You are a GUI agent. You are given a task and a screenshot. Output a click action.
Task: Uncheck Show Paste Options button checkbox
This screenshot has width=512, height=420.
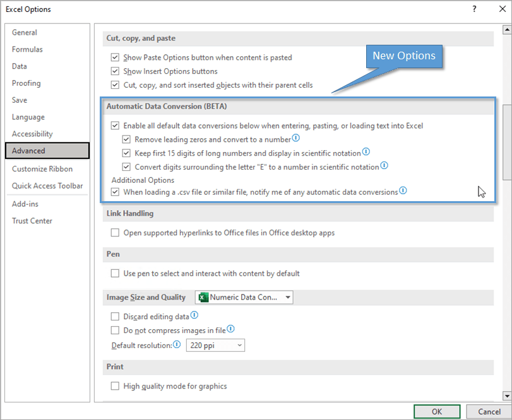115,57
